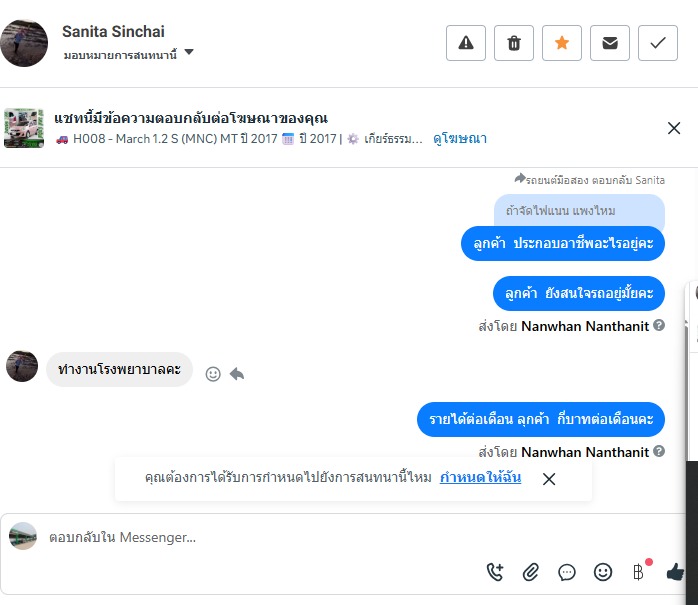Open Sanita Sinchai's profile picture
Image resolution: width=698 pixels, height=605 pixels.
click(x=24, y=43)
